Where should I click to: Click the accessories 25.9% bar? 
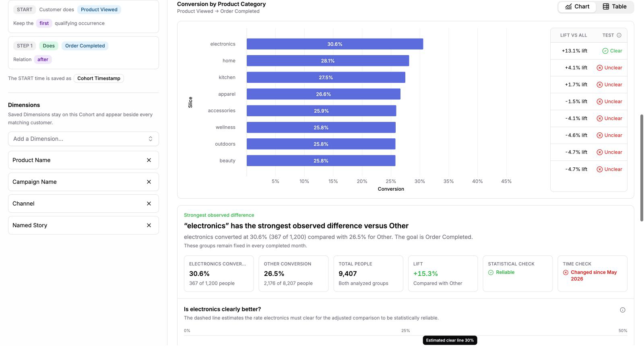[x=321, y=111]
